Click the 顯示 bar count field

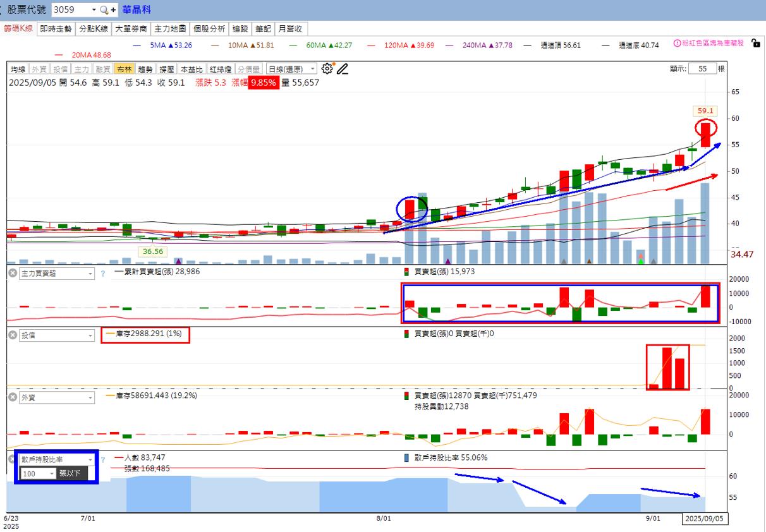(703, 69)
